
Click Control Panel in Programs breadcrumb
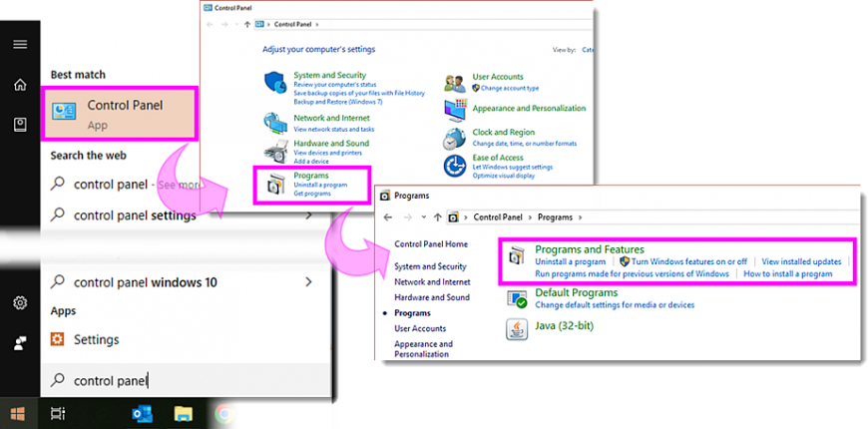coord(498,217)
